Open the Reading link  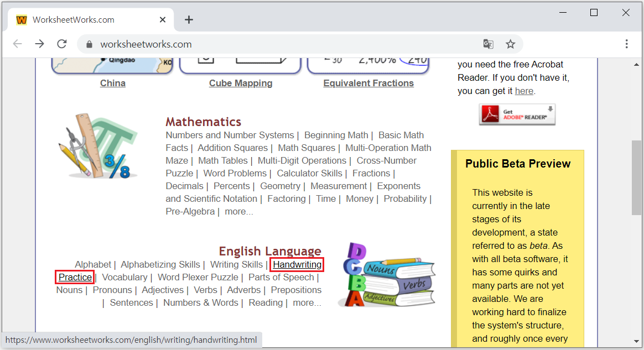266,303
